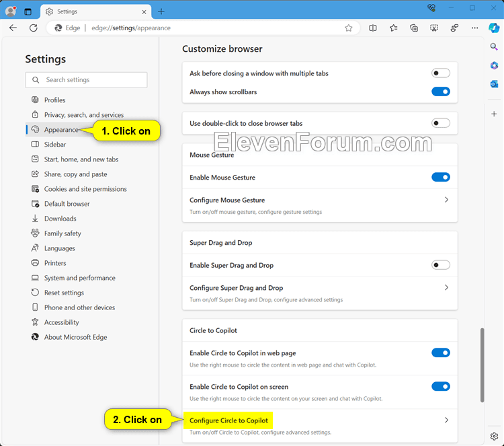Open Microsoft 365 sidebar icon
Screen dimensions: 504x446
(x=494, y=66)
